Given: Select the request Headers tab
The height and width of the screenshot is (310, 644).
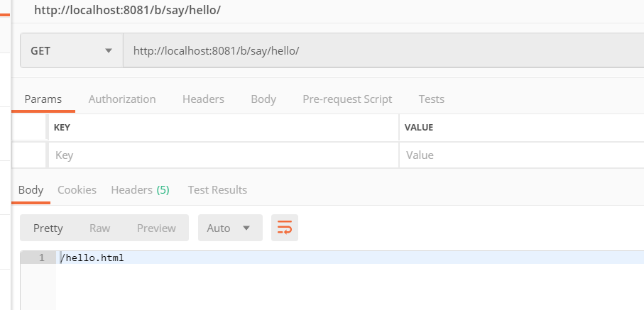Looking at the screenshot, I should point(203,99).
